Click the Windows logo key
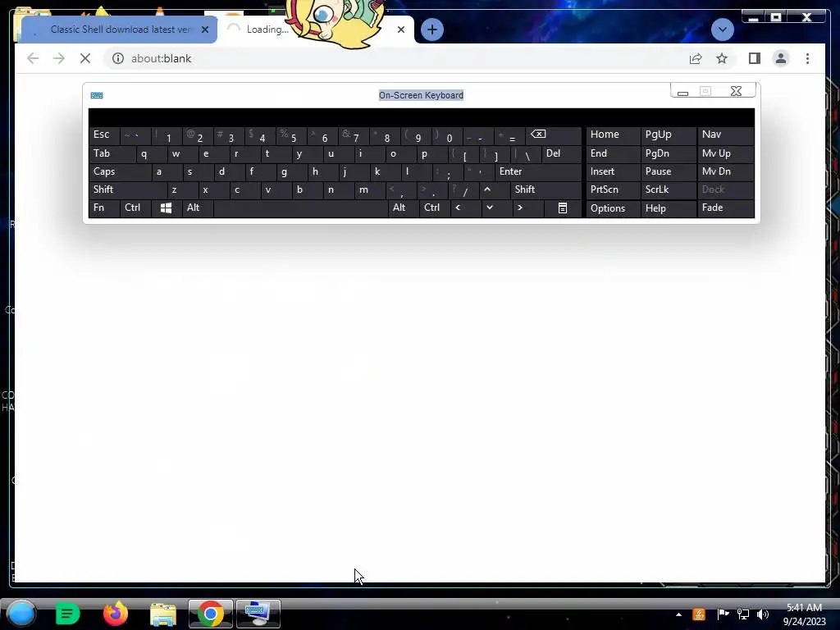 (x=166, y=208)
